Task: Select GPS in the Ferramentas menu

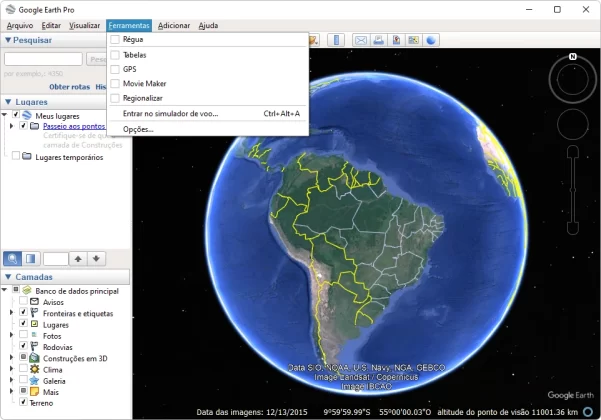Action: (207, 69)
